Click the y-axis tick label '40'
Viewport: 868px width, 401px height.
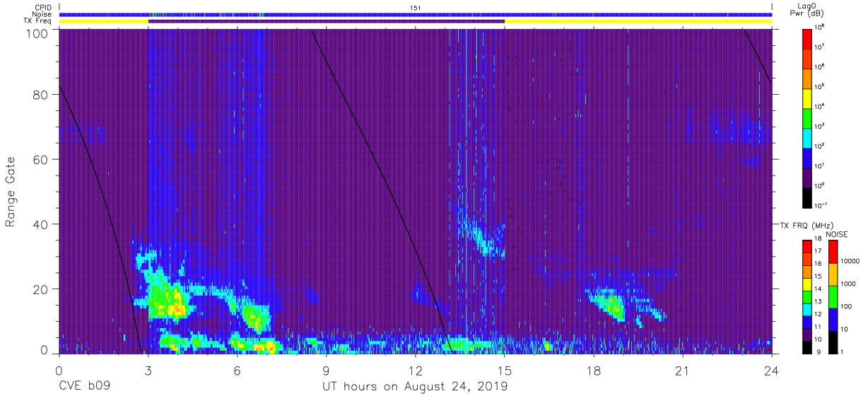click(40, 224)
